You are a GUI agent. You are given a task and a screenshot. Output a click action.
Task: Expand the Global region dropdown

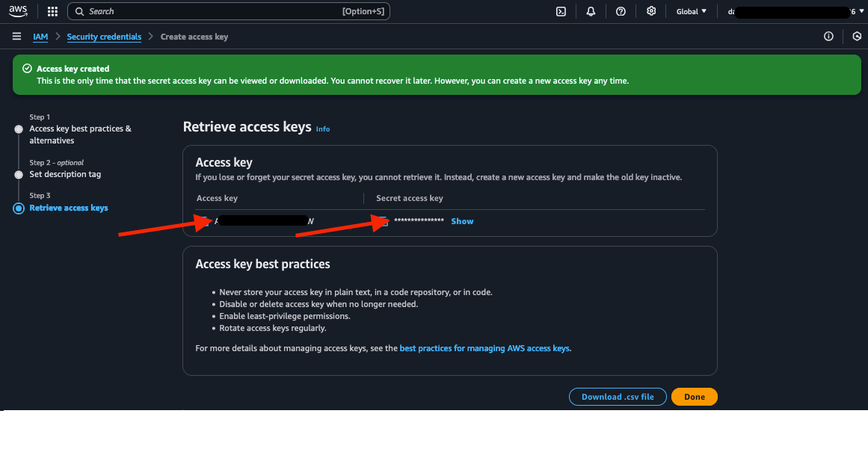point(691,11)
